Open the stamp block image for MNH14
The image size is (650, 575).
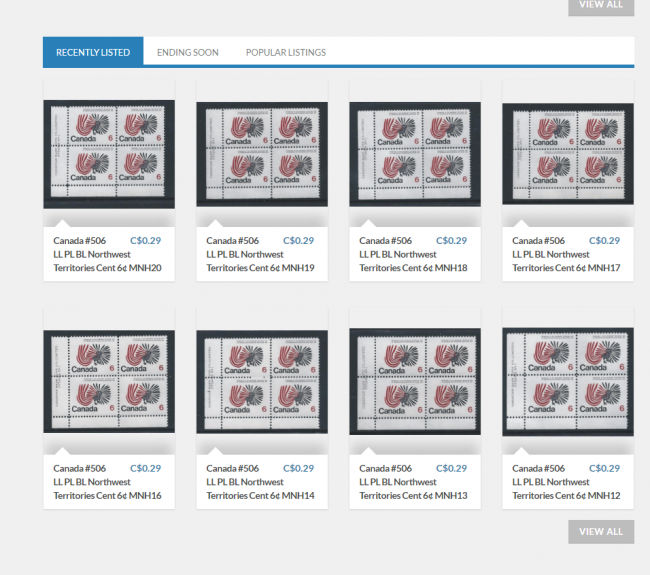coord(262,382)
